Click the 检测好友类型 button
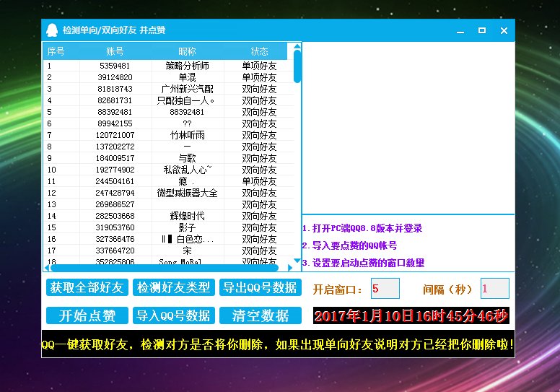 [x=174, y=287]
